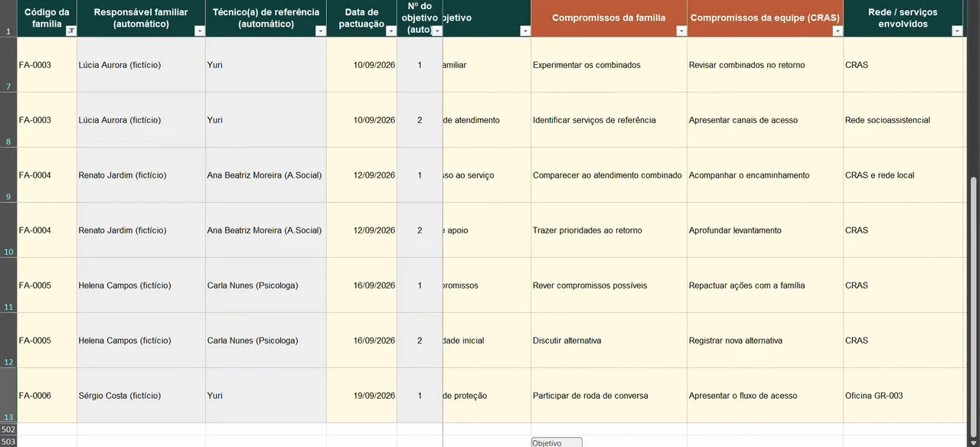The image size is (980, 447).
Task: Click the 'Discutir alternativa' cell
Action: (609, 341)
